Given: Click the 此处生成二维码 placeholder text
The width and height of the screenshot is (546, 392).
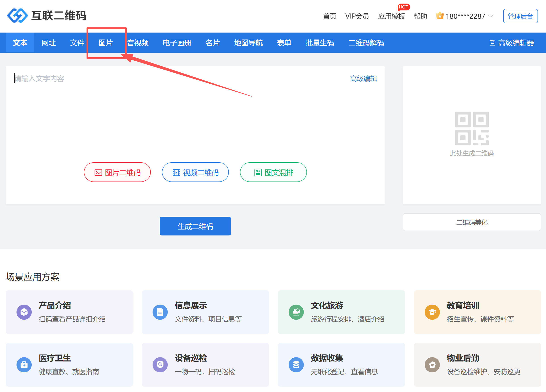Looking at the screenshot, I should pyautogui.click(x=472, y=153).
